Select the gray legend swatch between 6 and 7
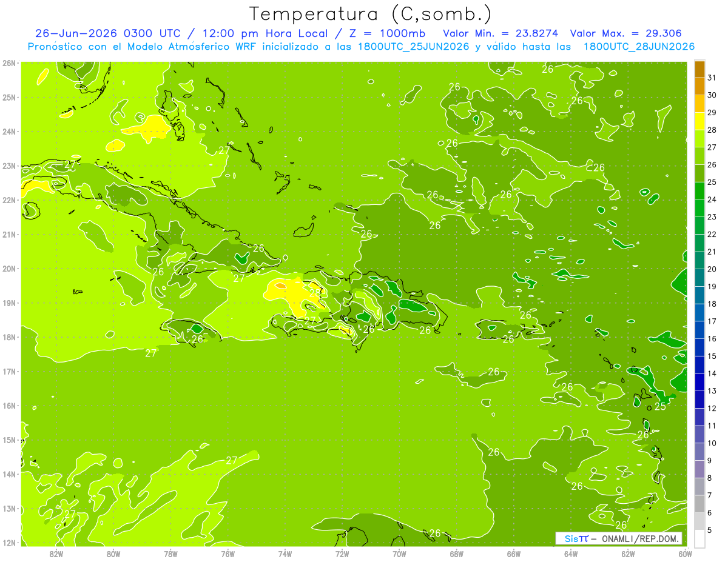 click(699, 504)
